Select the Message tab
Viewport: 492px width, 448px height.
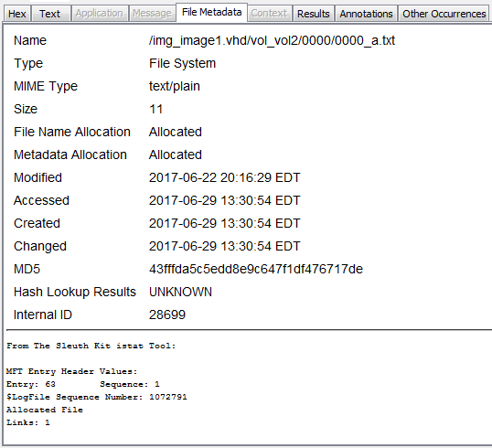pos(152,14)
